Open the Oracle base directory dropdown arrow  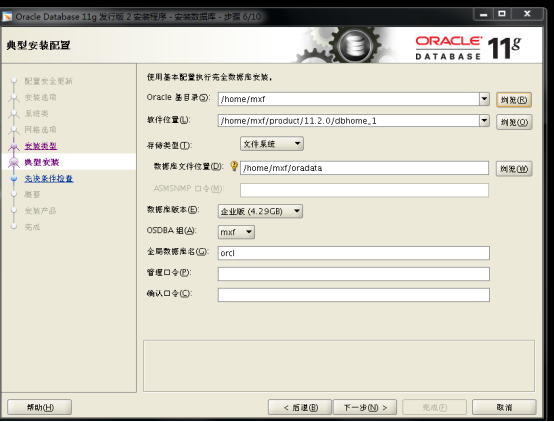click(484, 99)
